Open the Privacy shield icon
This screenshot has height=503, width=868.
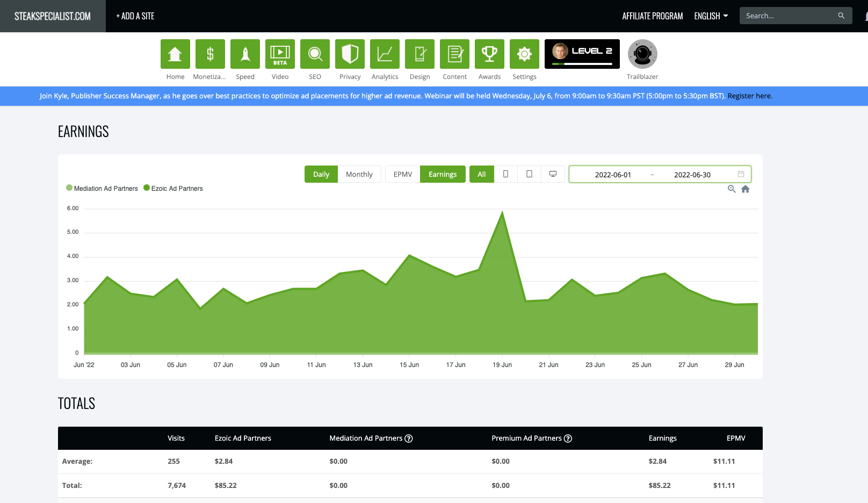click(350, 54)
